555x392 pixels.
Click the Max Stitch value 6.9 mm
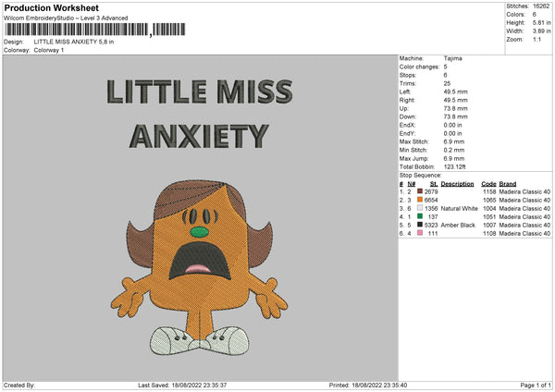point(454,141)
